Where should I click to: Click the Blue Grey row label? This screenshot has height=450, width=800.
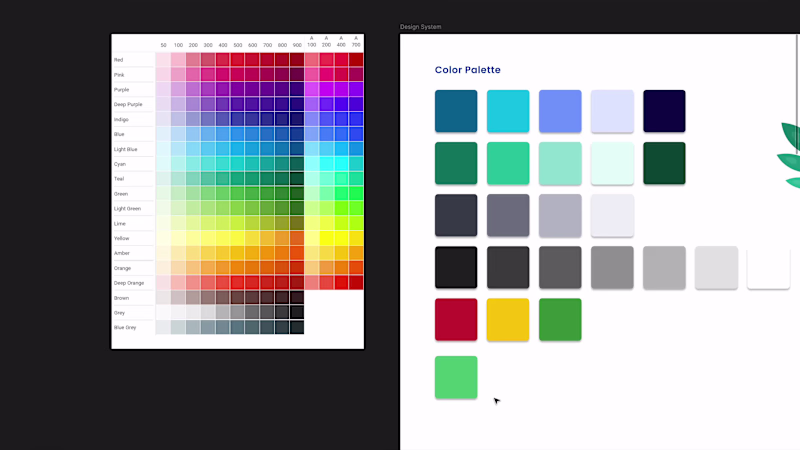[125, 327]
